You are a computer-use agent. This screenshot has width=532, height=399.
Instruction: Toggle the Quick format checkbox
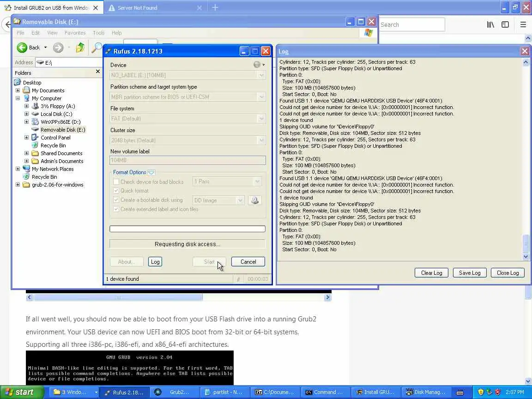[116, 191]
